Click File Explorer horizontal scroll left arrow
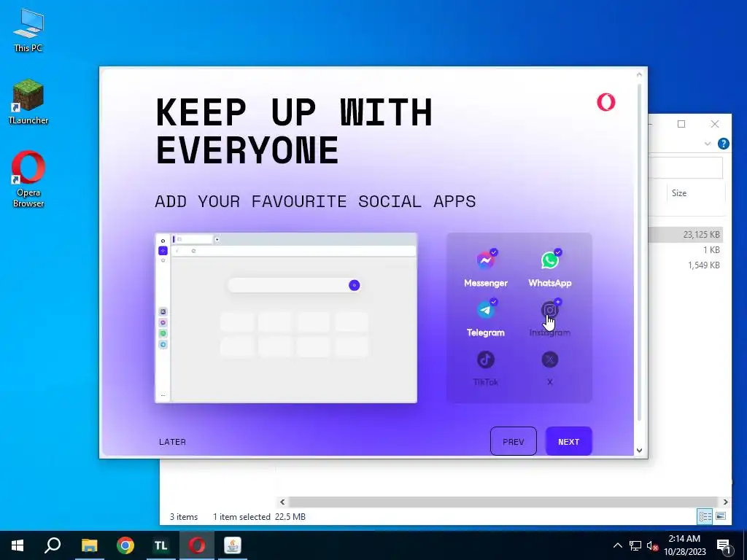Screen dimensions: 747x560 (282, 502)
